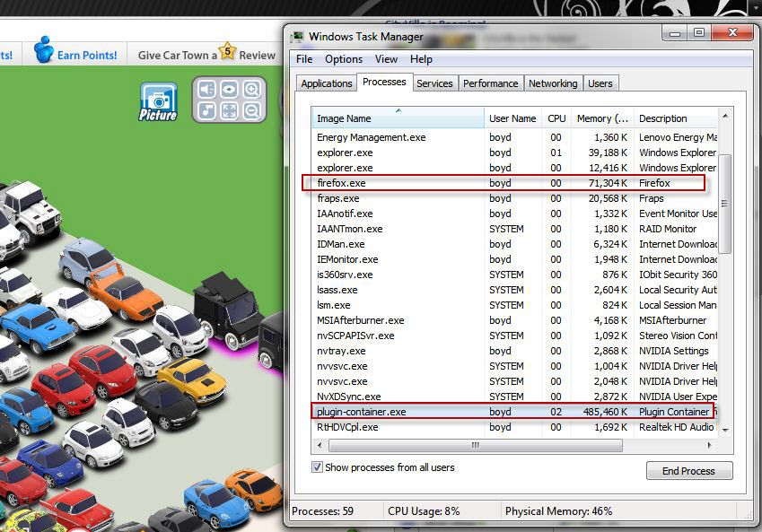This screenshot has width=762, height=532.
Task: Go to the Networking tab
Action: [553, 83]
